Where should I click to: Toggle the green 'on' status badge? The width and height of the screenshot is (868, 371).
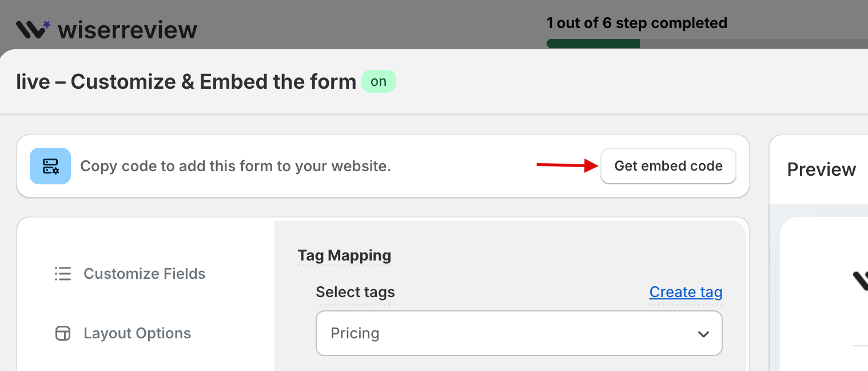tap(379, 81)
